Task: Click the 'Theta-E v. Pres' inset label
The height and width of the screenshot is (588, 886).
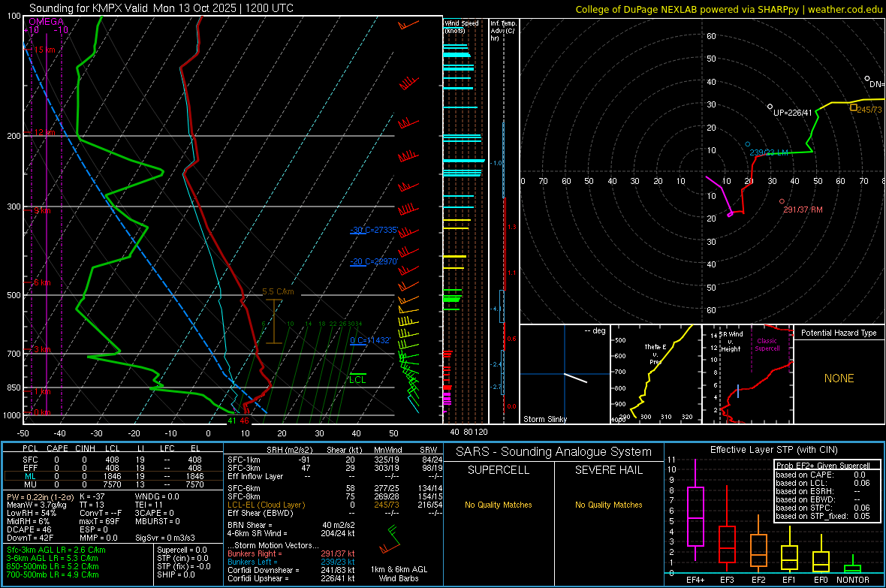Action: [655, 354]
